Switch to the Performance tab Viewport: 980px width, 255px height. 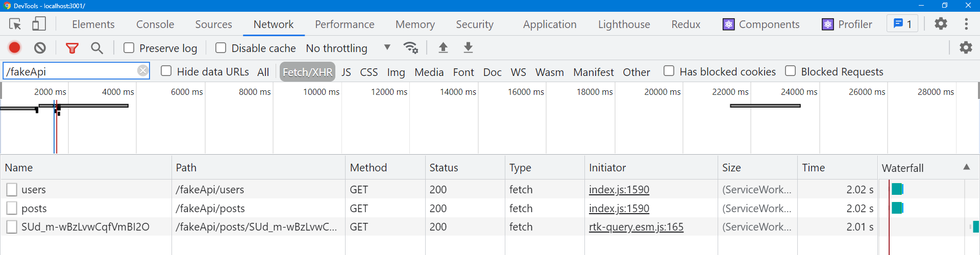(x=345, y=24)
